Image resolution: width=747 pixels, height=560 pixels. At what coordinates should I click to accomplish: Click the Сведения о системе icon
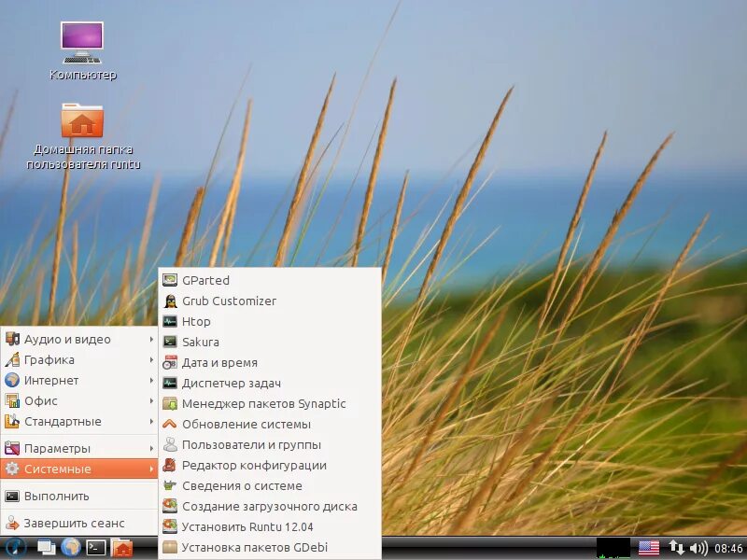click(x=170, y=485)
